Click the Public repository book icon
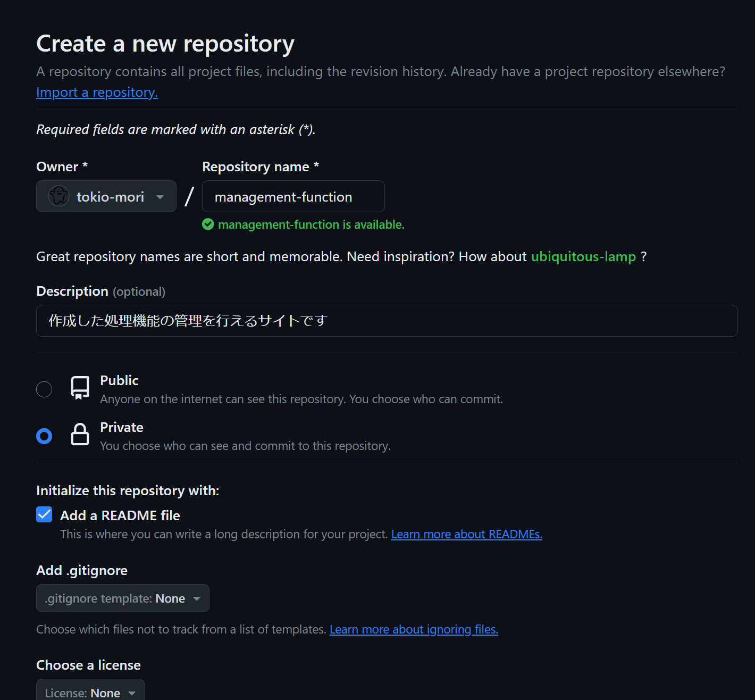This screenshot has width=755, height=700. click(x=79, y=388)
